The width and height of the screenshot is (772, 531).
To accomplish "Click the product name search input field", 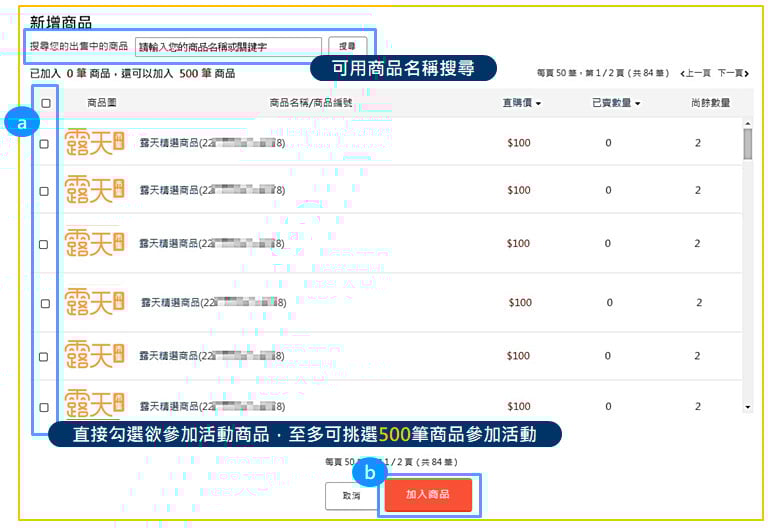I will [227, 47].
